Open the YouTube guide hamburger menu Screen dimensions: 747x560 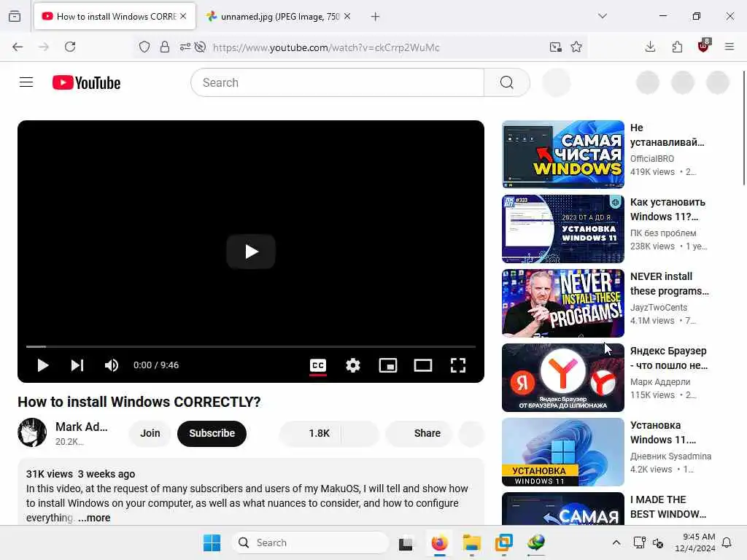(26, 82)
